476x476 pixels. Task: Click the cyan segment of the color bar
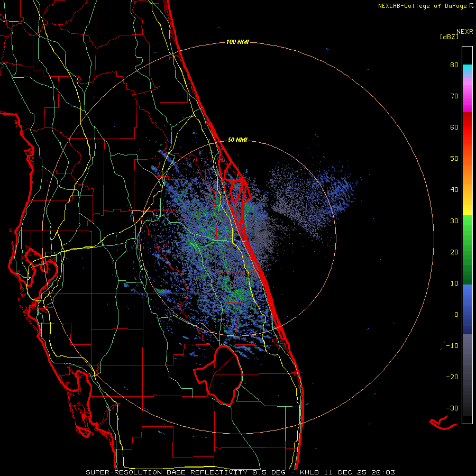point(467,68)
